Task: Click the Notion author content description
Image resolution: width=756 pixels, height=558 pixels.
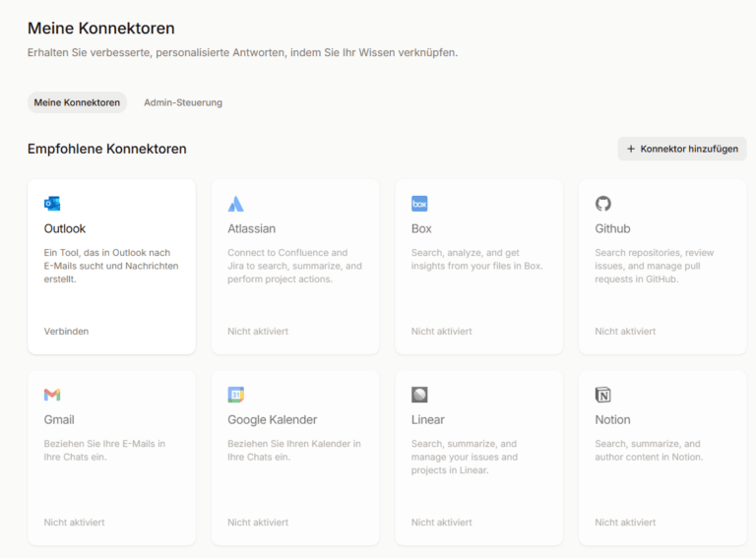Action: [649, 450]
